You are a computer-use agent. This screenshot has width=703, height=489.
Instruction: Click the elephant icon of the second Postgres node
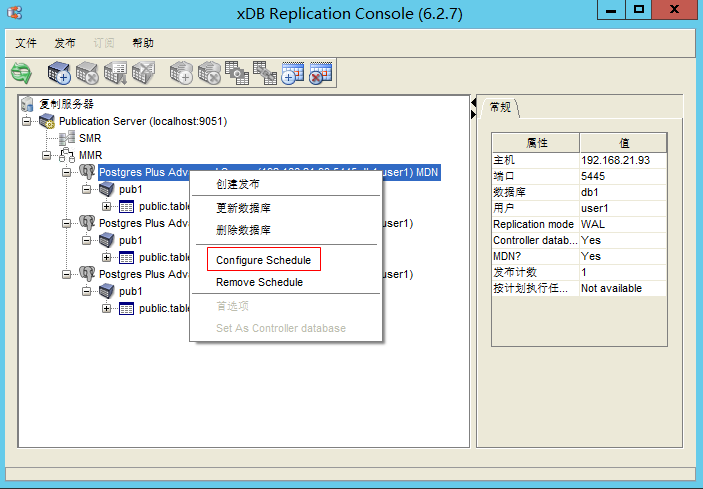click(x=87, y=223)
